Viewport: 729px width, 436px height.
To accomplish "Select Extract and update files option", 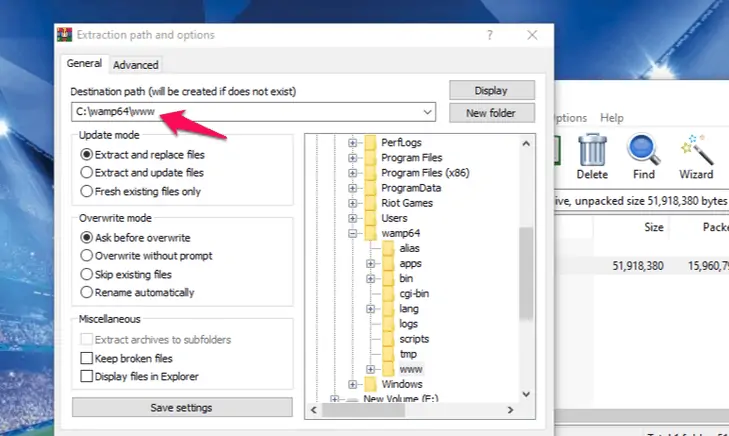I will 87,173.
